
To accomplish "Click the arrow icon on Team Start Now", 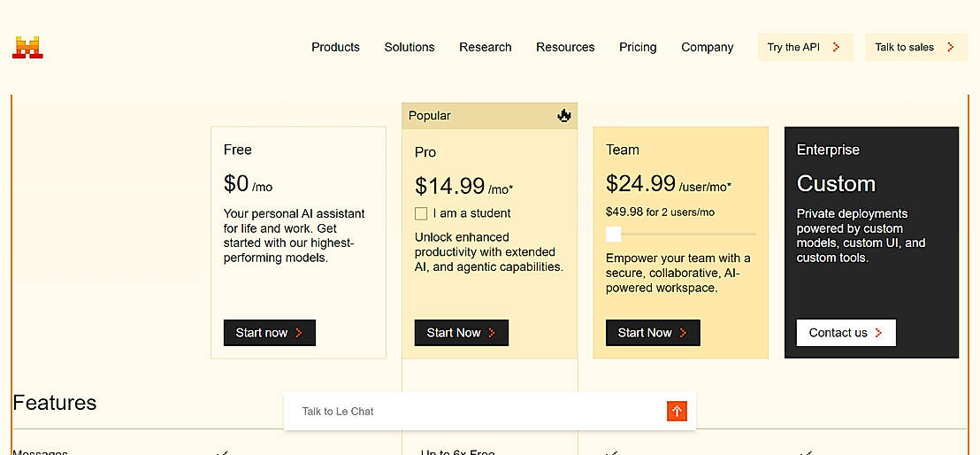I will coord(683,333).
